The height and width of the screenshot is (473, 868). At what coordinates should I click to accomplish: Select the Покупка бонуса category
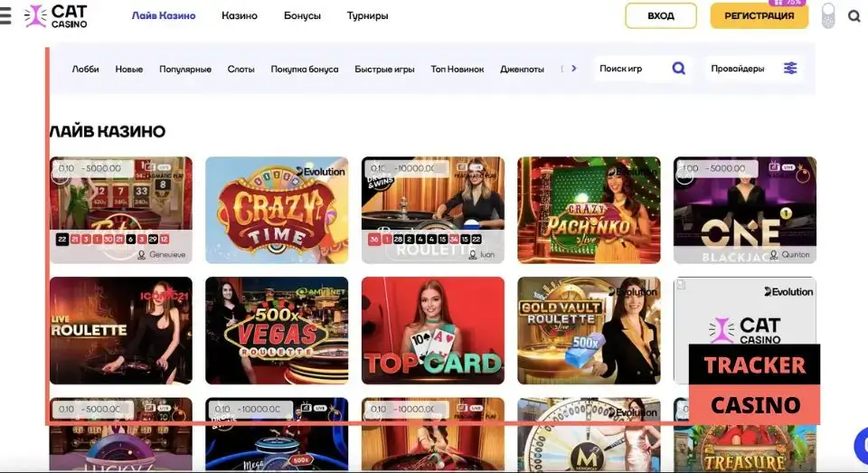pyautogui.click(x=305, y=70)
